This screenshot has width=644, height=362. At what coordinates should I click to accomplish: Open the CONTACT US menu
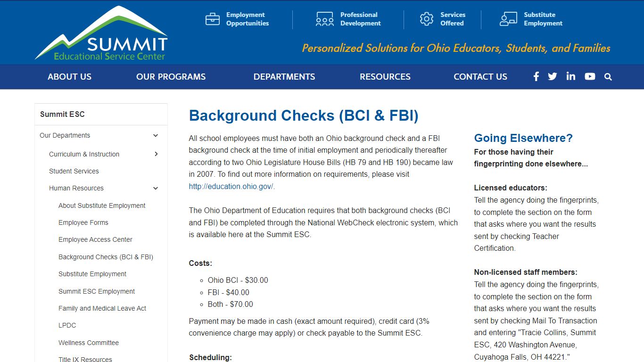(x=480, y=77)
